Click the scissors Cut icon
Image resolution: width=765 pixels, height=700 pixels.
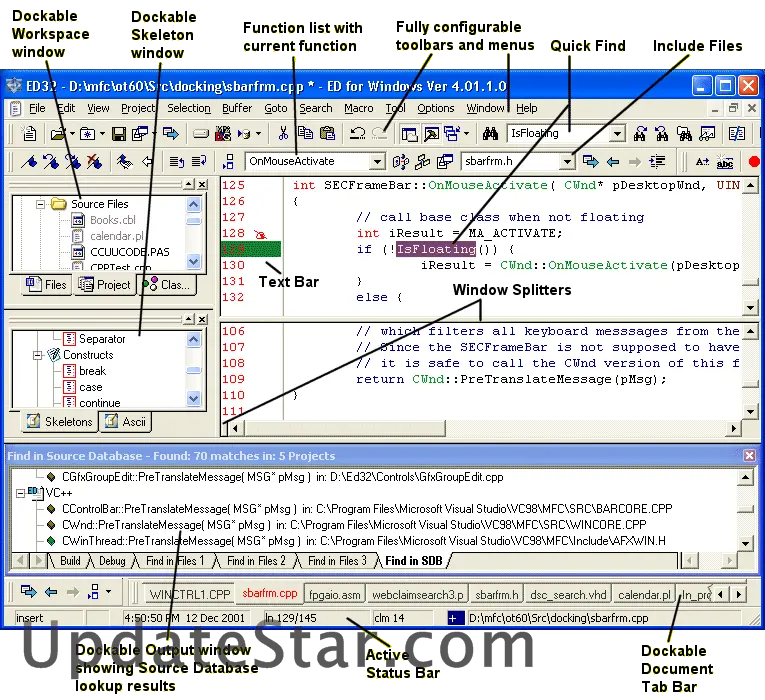tap(283, 133)
